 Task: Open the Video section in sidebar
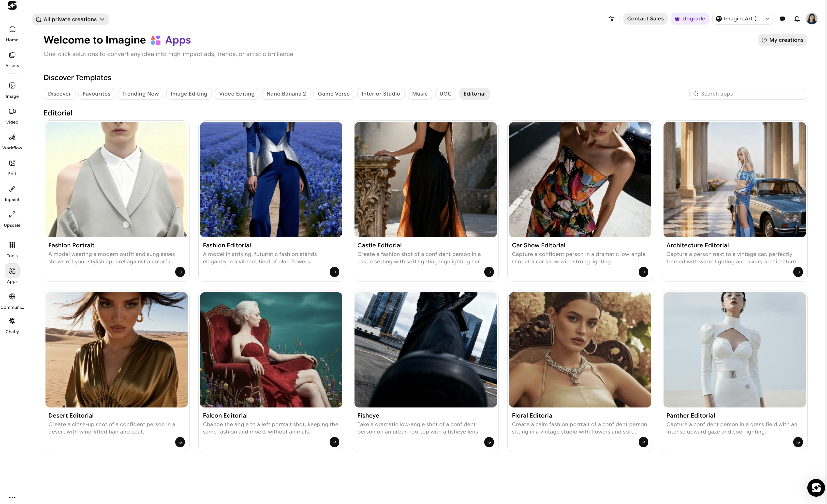[12, 115]
